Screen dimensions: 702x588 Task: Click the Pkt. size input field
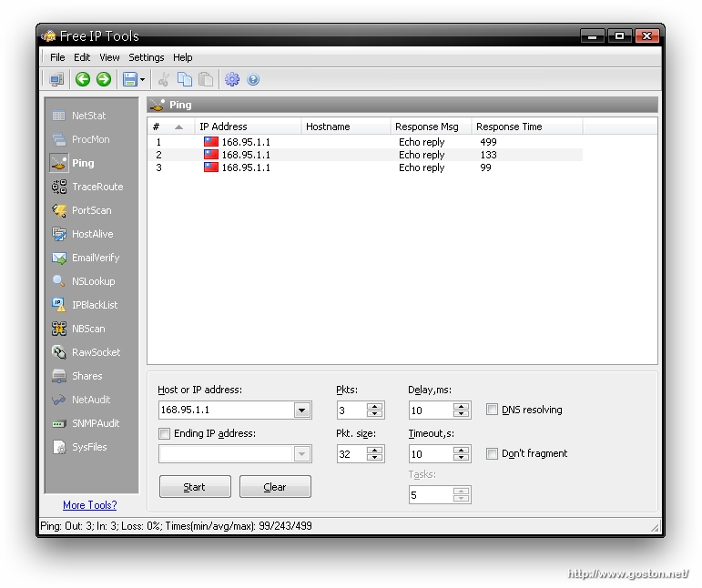click(x=351, y=453)
